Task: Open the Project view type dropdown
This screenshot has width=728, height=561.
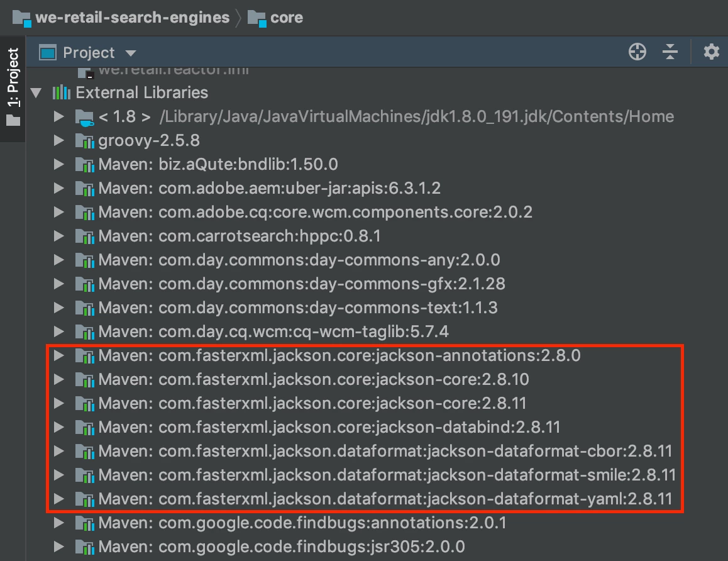Action: click(131, 53)
